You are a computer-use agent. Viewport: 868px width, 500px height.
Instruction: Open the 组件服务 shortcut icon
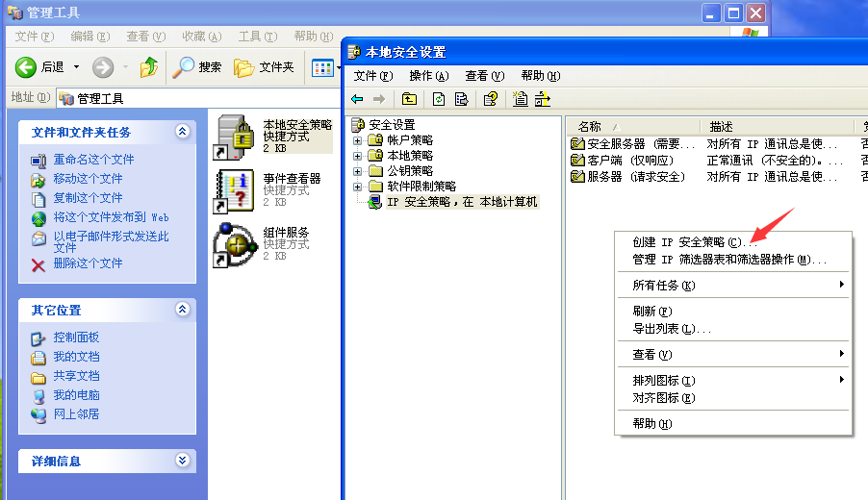232,244
